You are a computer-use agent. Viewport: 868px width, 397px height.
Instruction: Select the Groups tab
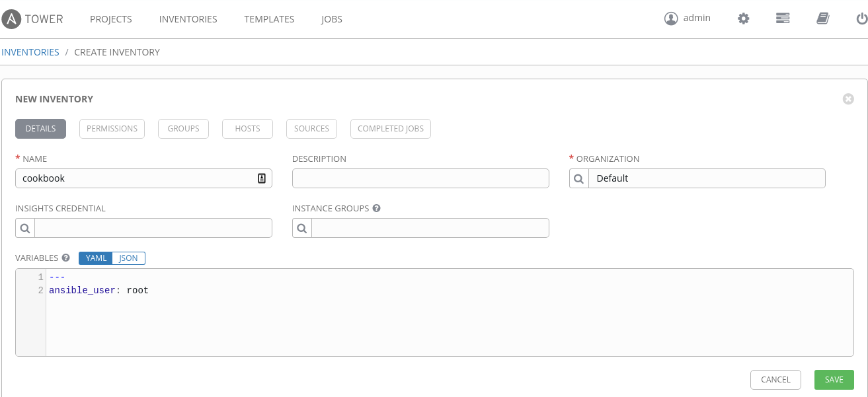pyautogui.click(x=184, y=129)
